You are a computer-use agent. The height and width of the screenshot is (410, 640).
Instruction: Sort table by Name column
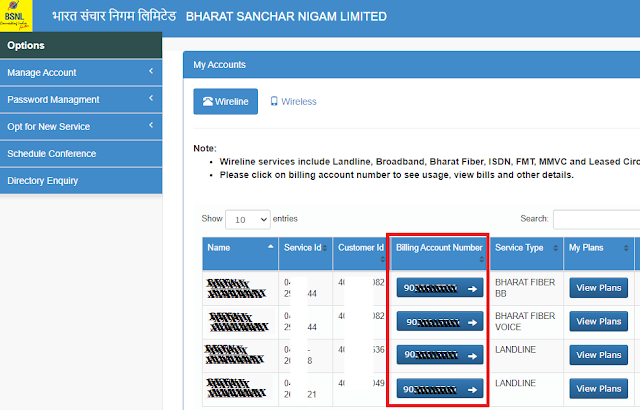coord(240,254)
